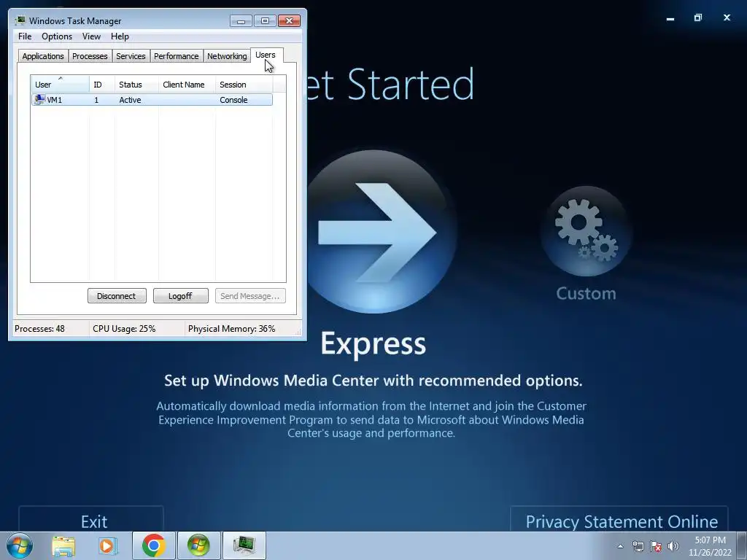
Task: Open the volume speaker tray icon
Action: click(673, 546)
